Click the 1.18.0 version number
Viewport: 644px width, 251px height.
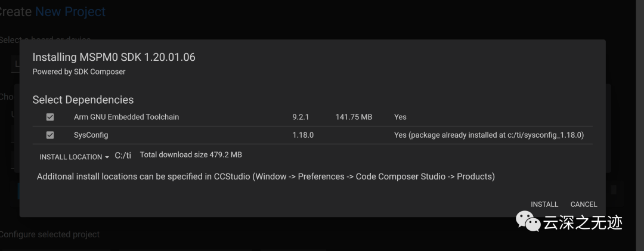pyautogui.click(x=303, y=135)
